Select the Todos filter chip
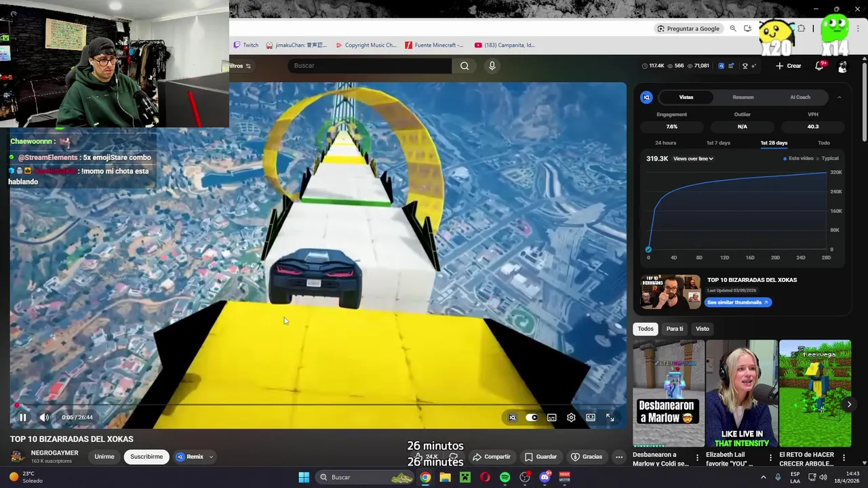Viewport: 868px width, 488px height. pyautogui.click(x=646, y=329)
